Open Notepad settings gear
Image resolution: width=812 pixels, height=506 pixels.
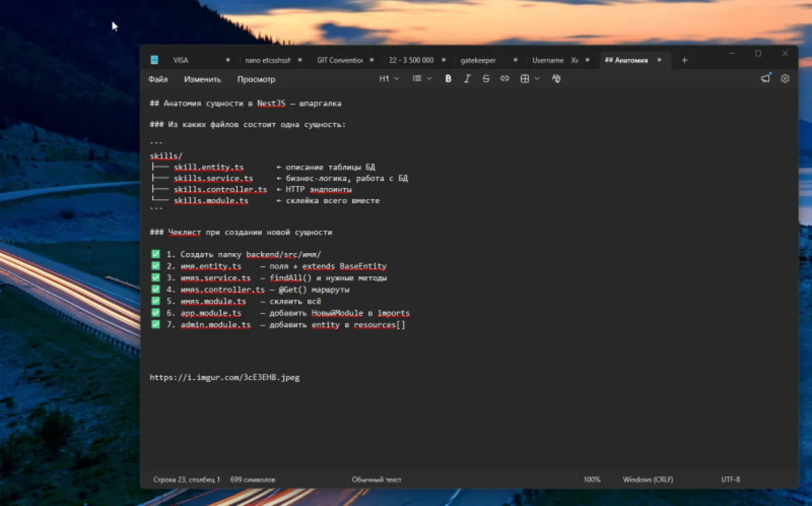(785, 79)
